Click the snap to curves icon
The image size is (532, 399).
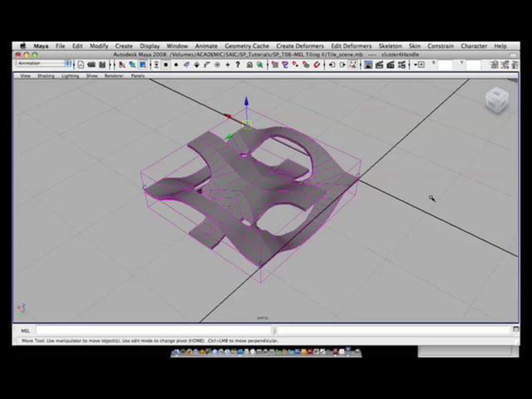click(285, 65)
